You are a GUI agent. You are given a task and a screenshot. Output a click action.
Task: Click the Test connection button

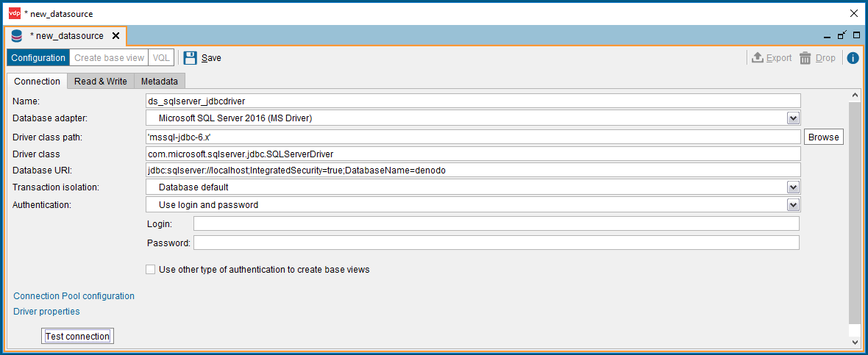(77, 336)
